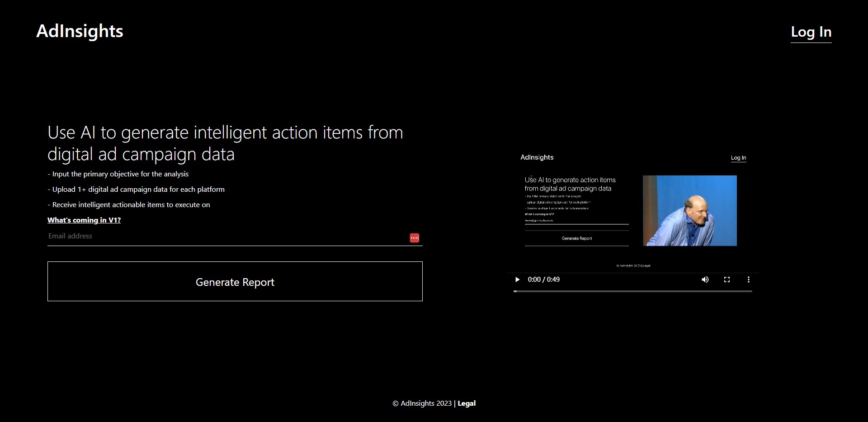Click the copyright text "© AdInsights 2023"
Image resolution: width=868 pixels, height=422 pixels.
422,403
